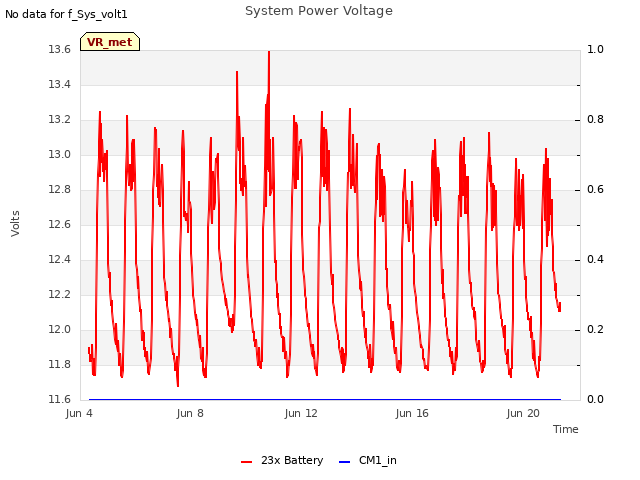
Task: Click the 11.8 left axis tick label
Action: pos(60,364)
